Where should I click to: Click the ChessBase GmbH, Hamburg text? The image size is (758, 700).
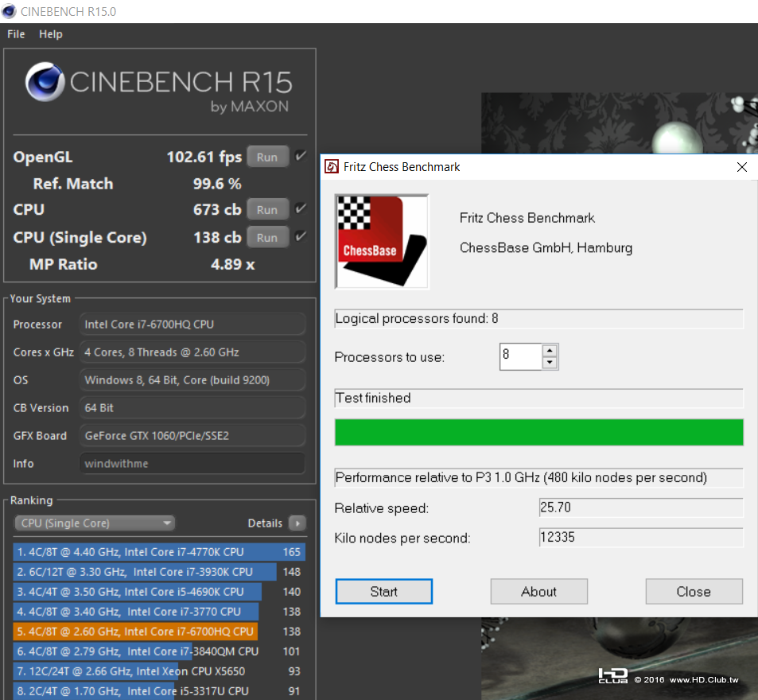pyautogui.click(x=546, y=248)
